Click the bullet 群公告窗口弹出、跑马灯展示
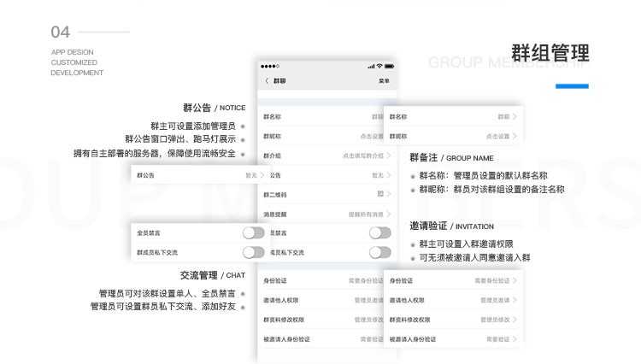This screenshot has width=641, height=364. (180, 139)
